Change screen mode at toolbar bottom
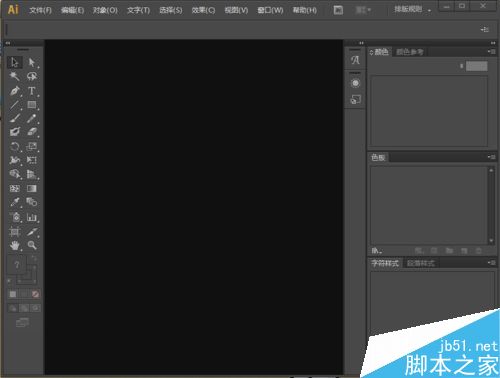Screen dimensions: 500x378 pyautogui.click(x=22, y=322)
